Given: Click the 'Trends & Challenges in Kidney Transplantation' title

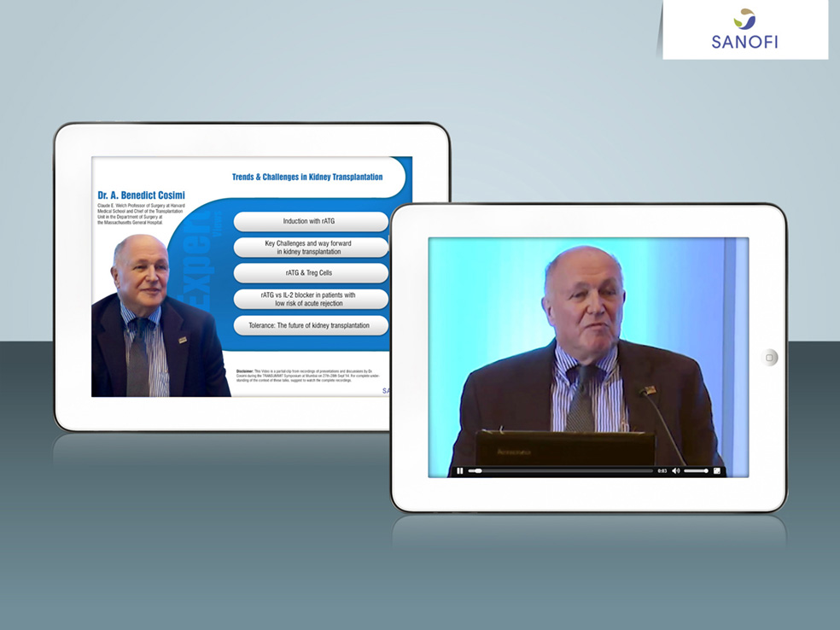Looking at the screenshot, I should [x=307, y=177].
